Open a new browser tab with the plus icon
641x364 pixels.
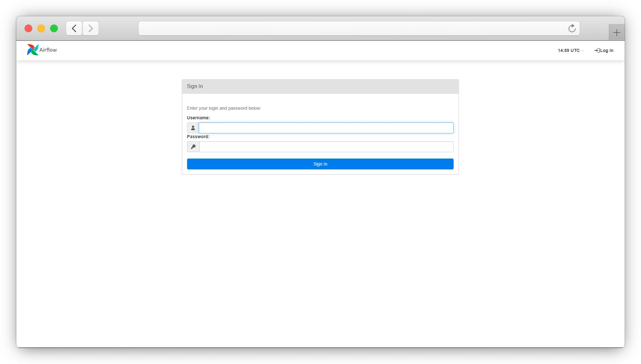(616, 32)
